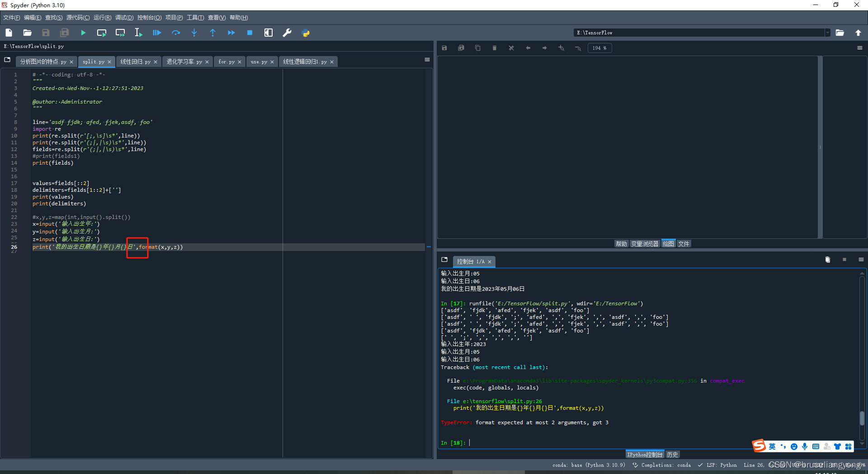Remove all variables with the console trash icon
Viewport: 868px width, 474px height.
click(x=827, y=260)
